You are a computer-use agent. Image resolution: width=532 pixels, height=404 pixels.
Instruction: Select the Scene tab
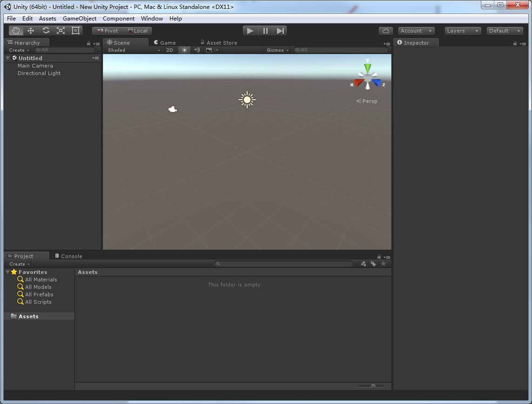pos(126,42)
